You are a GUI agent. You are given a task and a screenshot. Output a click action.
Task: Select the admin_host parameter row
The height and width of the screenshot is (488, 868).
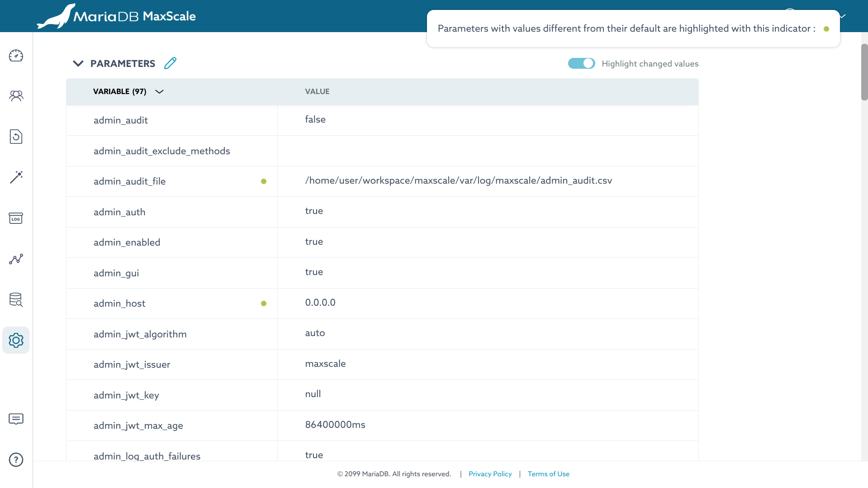pyautogui.click(x=382, y=303)
